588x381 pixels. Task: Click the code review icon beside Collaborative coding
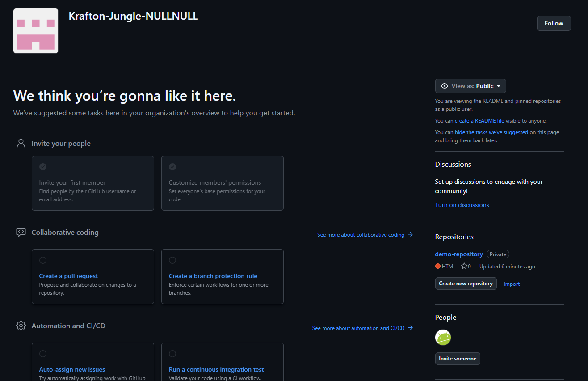pyautogui.click(x=21, y=232)
